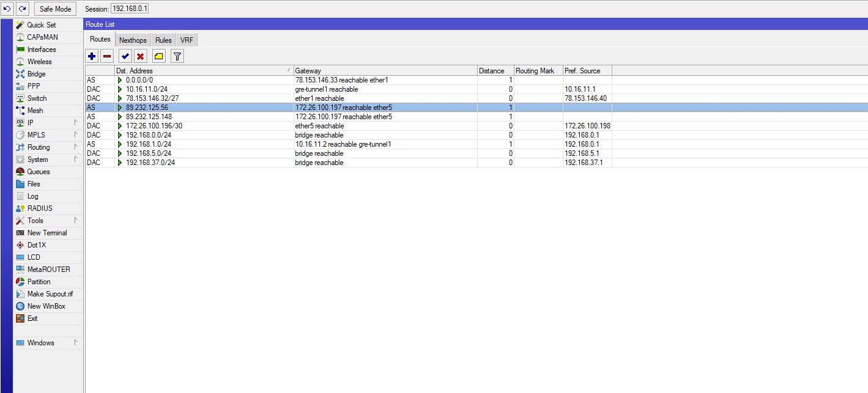Open PPP menu
This screenshot has width=868, height=393.
coord(34,86)
